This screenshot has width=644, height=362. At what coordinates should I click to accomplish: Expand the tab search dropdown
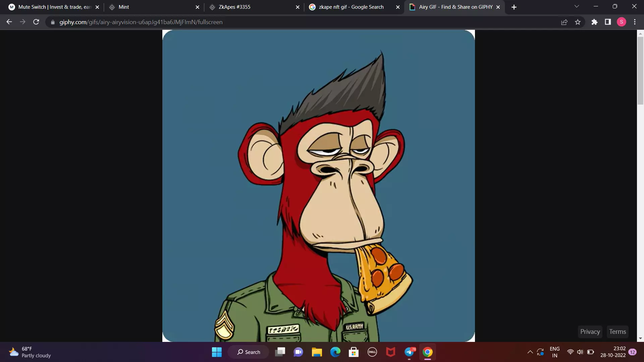577,6
